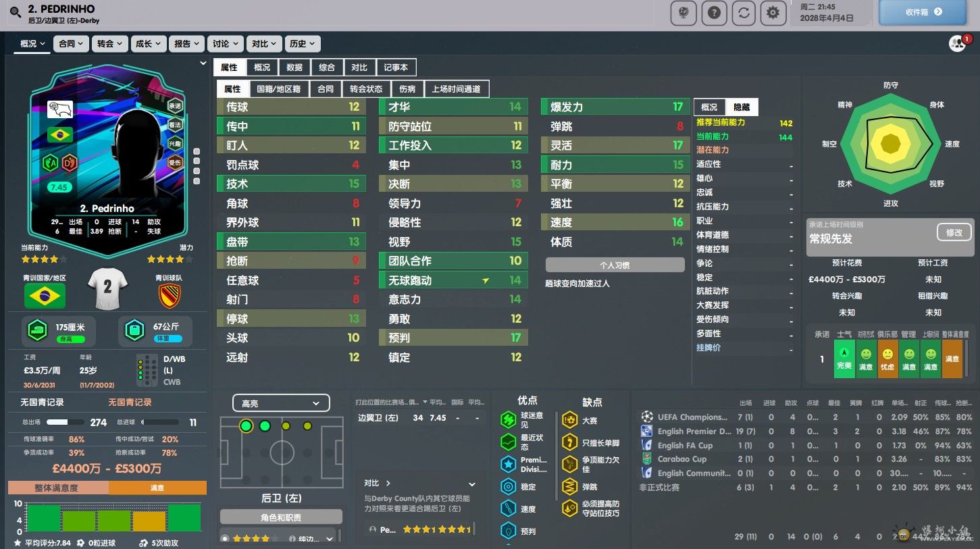The height and width of the screenshot is (549, 980).
Task: Open the 记事本 tab
Action: pyautogui.click(x=396, y=68)
